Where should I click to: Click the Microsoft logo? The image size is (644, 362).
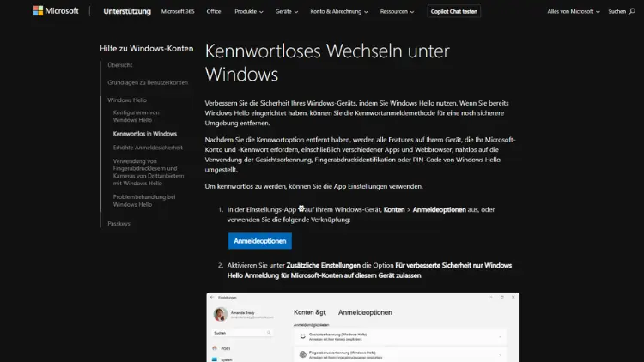pyautogui.click(x=56, y=11)
